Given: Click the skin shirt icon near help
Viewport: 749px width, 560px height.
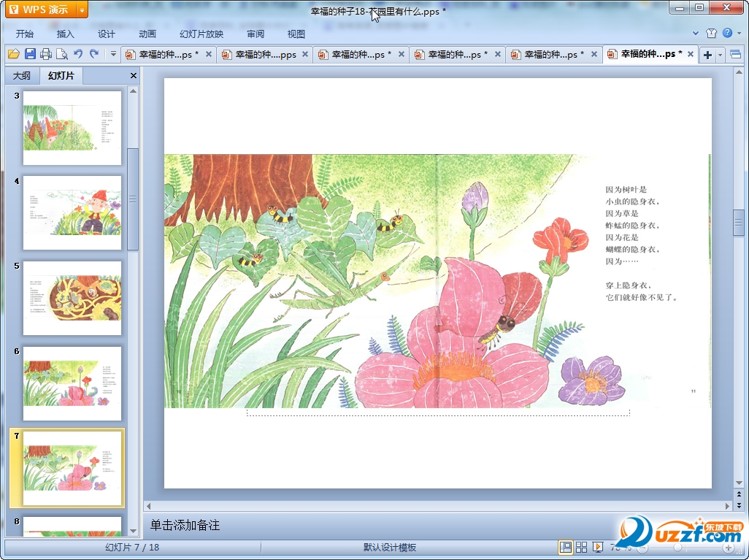Looking at the screenshot, I should (x=711, y=33).
